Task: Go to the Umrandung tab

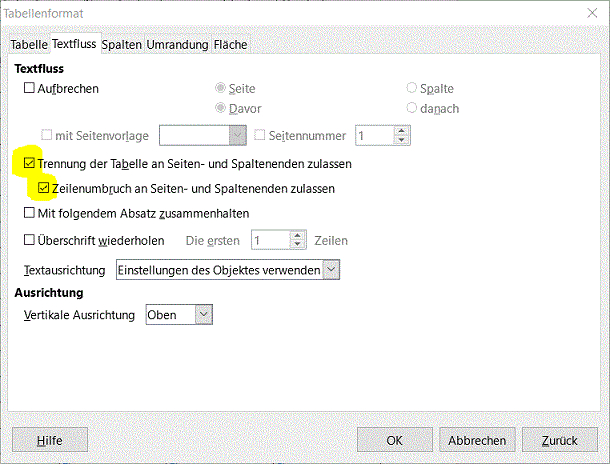Action: (x=177, y=44)
